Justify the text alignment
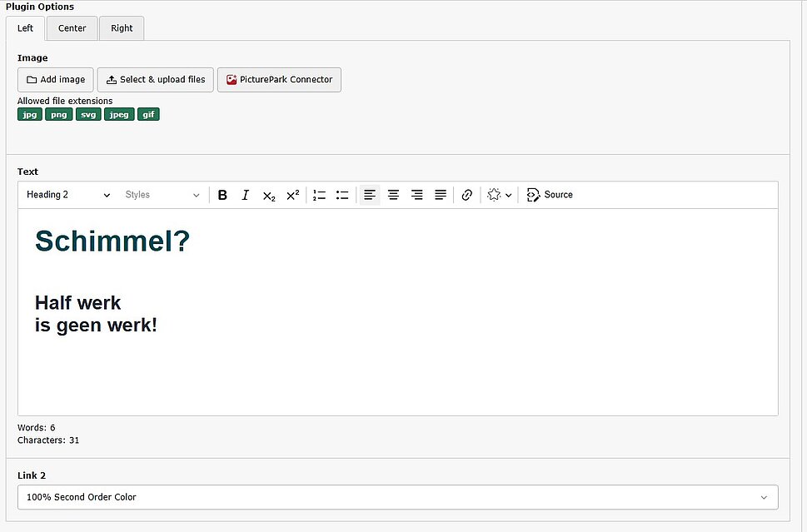807x532 pixels. (x=441, y=195)
